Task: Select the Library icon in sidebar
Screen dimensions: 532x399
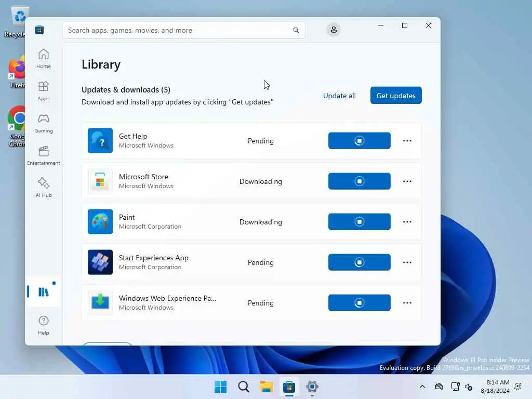Action: [x=43, y=292]
